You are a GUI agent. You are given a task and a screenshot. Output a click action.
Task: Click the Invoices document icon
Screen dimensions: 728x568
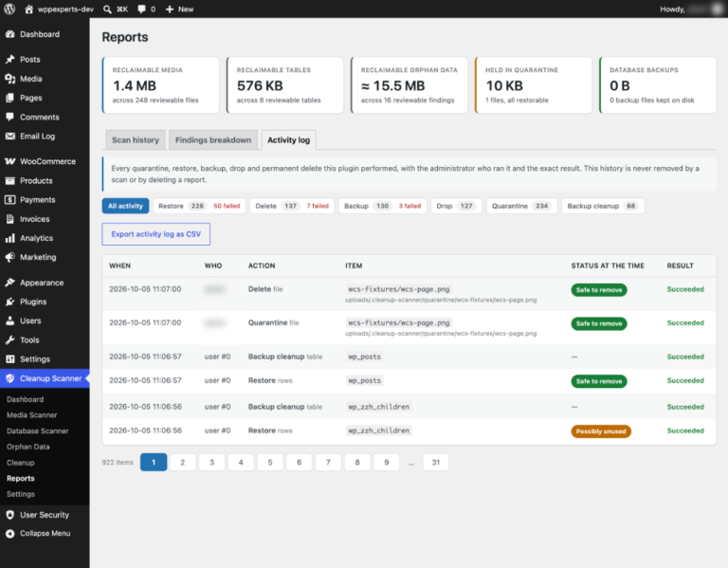(9, 218)
